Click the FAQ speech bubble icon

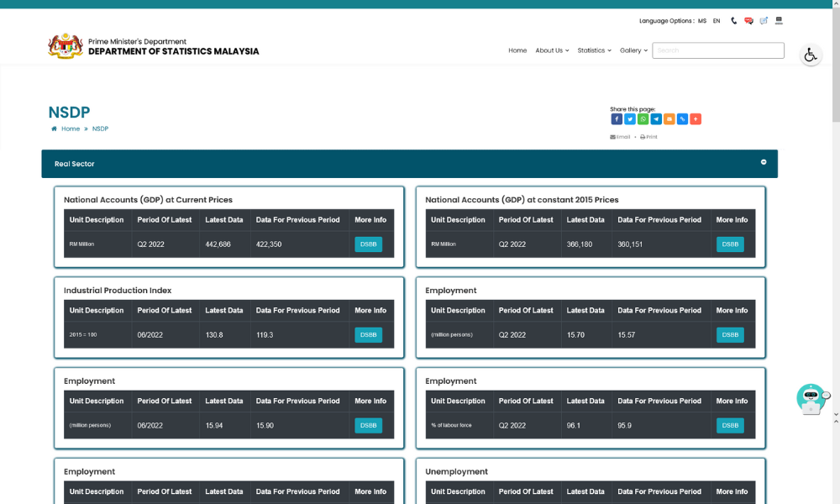point(748,21)
